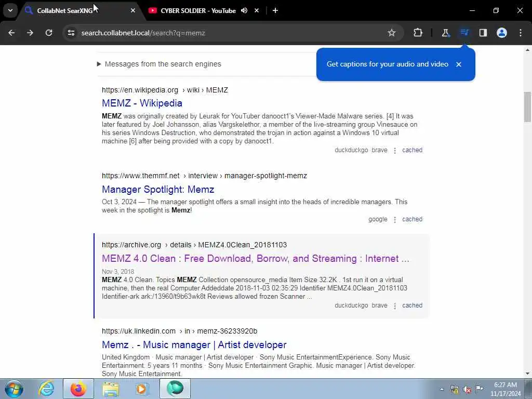The height and width of the screenshot is (399, 532).
Task: Go forward to the next page
Action: (x=30, y=33)
